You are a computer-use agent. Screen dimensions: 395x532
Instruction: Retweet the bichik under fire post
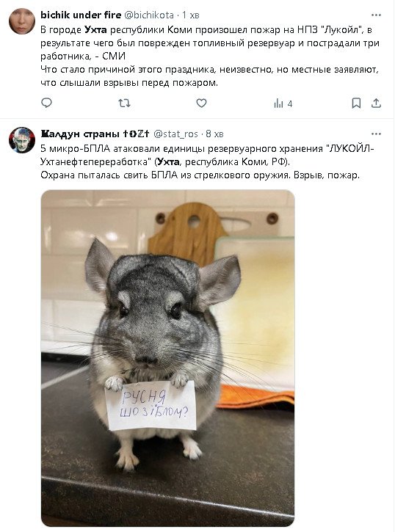tap(124, 103)
